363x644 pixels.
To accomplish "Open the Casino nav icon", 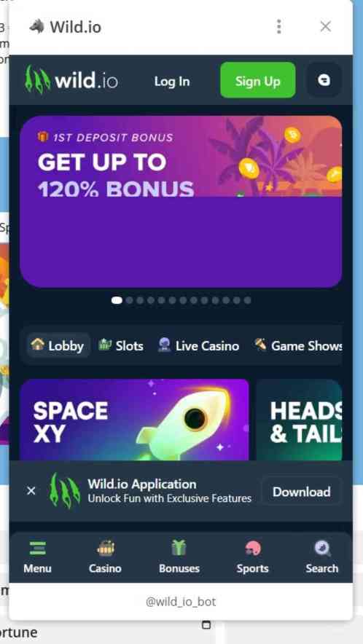I will tap(106, 549).
